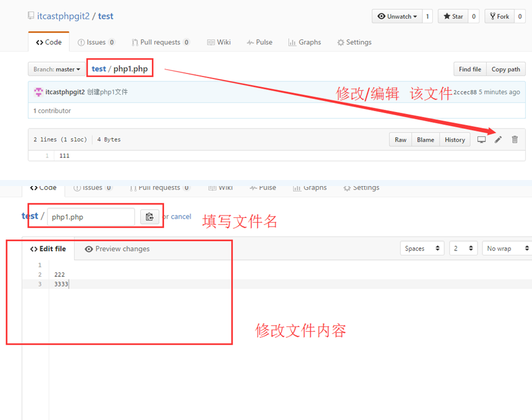The width and height of the screenshot is (532, 420).
Task: Click the Graphs tab in lower screenshot
Action: (x=310, y=187)
